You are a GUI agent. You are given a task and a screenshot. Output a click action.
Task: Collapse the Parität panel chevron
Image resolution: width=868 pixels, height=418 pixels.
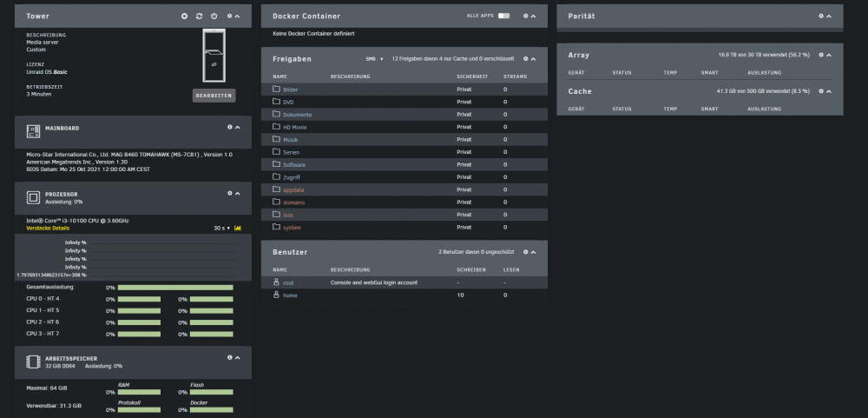829,16
